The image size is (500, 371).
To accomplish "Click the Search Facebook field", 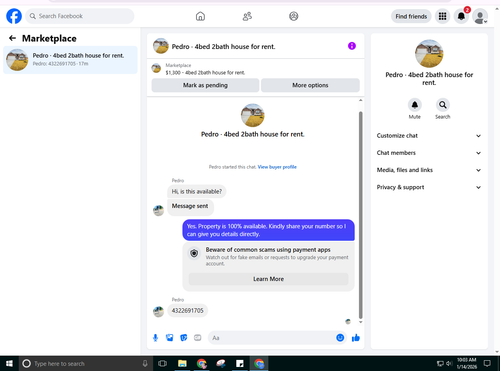I will point(80,16).
